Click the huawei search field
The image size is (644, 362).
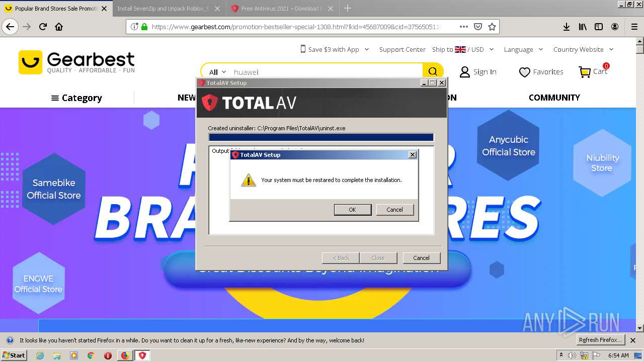[327, 72]
